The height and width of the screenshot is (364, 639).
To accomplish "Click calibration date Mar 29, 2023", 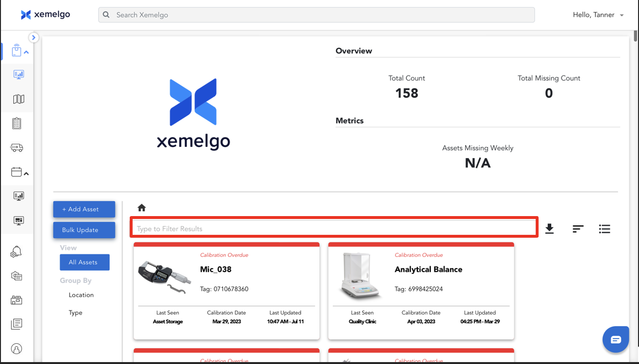I will click(226, 322).
